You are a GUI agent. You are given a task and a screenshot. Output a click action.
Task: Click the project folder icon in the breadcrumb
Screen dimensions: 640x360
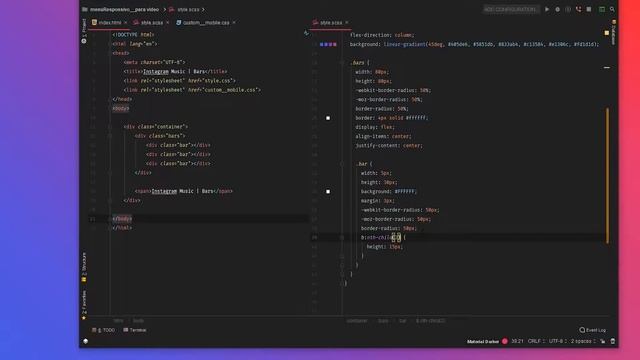click(x=84, y=9)
